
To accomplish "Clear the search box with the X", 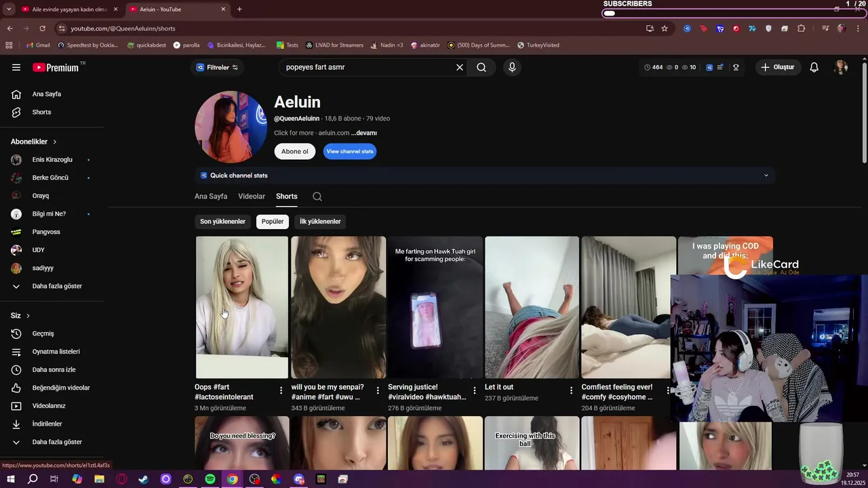I will point(460,67).
